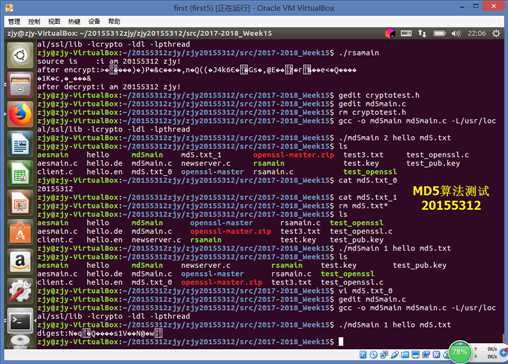Click the colorful indicator left of keyboard icon
The height and width of the screenshot is (364, 508).
(x=390, y=33)
